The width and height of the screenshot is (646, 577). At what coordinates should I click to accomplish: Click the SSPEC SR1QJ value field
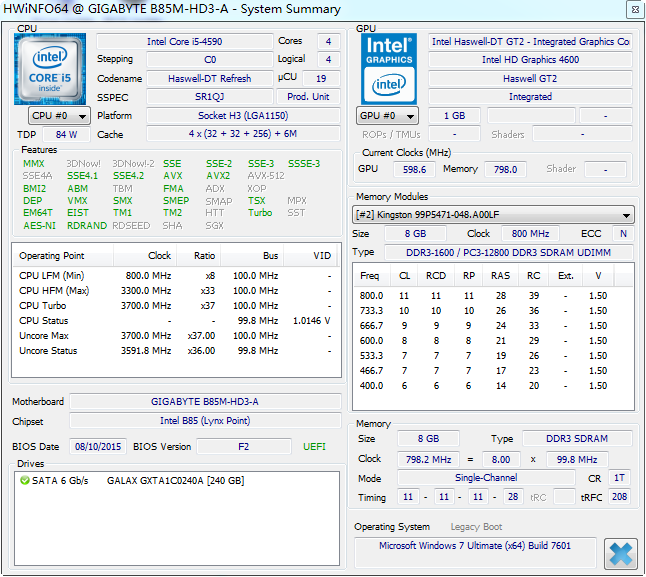(x=210, y=97)
